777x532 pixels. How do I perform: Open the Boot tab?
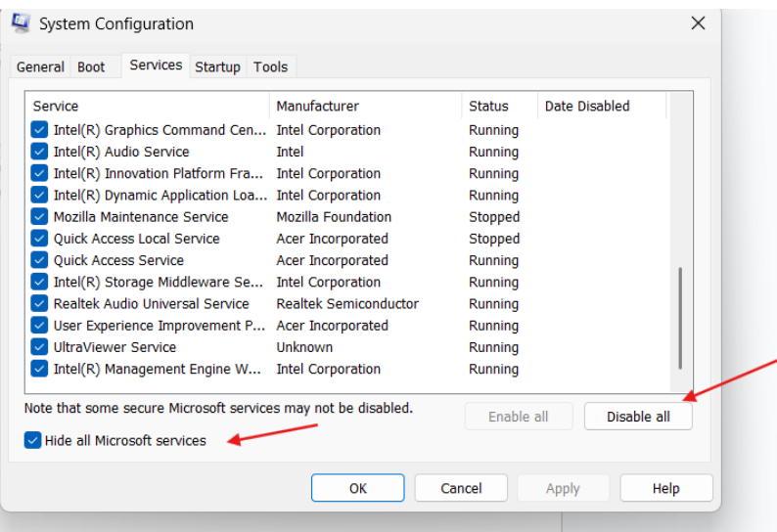[x=91, y=67]
